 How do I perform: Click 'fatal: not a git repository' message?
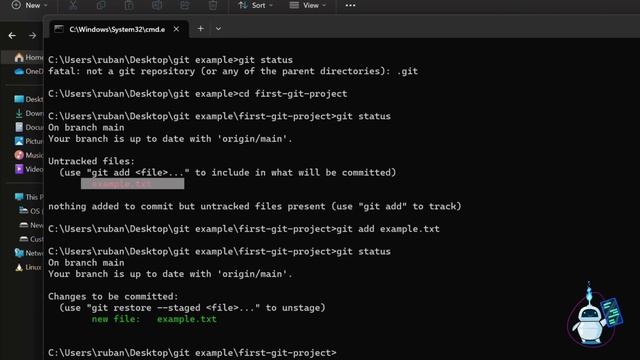pyautogui.click(x=233, y=71)
